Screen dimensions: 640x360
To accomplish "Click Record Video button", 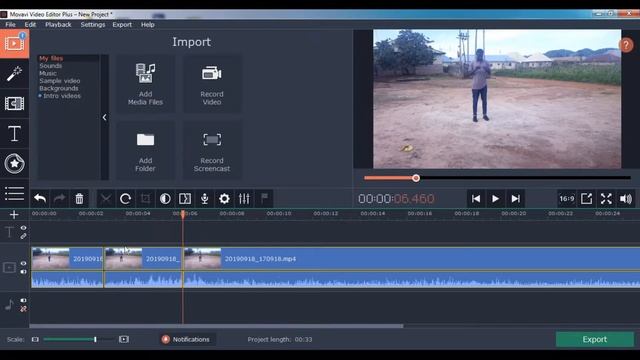I will click(212, 84).
